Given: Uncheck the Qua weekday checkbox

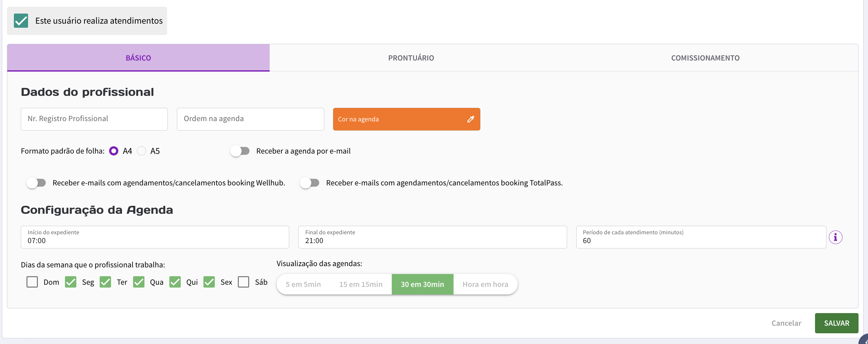Looking at the screenshot, I should 138,282.
